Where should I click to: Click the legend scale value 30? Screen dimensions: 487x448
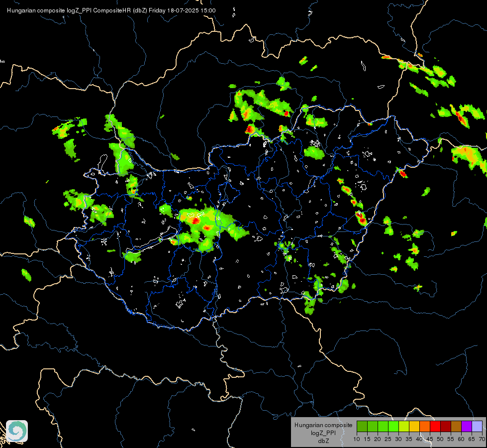398,440
